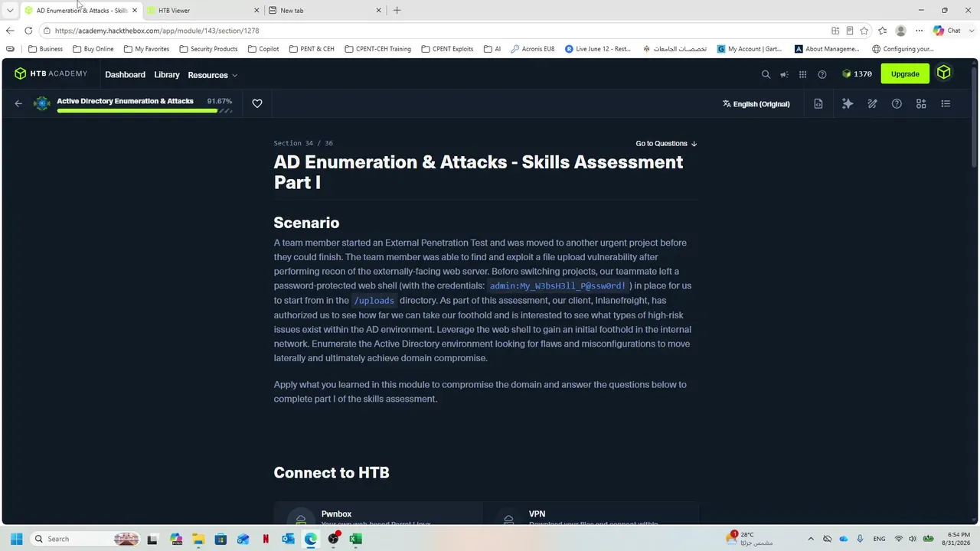Image resolution: width=980 pixels, height=551 pixels.
Task: Click the cubes balance showing 1370
Action: (x=857, y=74)
